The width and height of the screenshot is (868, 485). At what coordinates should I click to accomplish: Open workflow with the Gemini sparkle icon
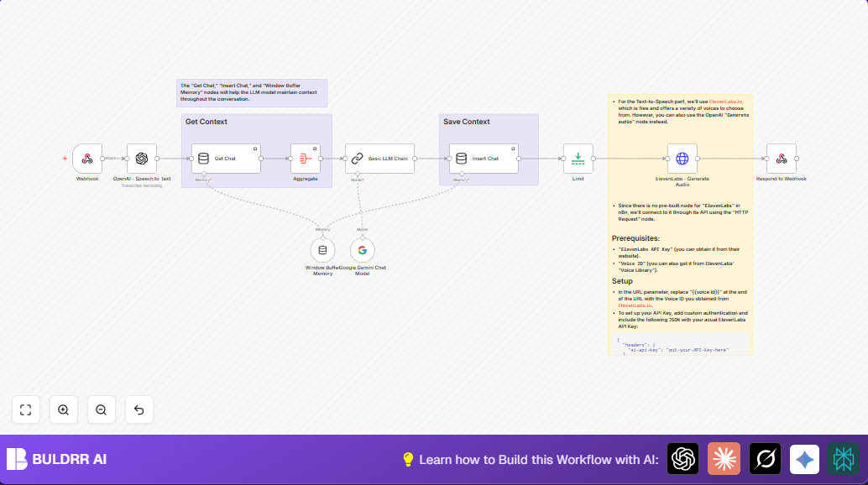pos(804,459)
